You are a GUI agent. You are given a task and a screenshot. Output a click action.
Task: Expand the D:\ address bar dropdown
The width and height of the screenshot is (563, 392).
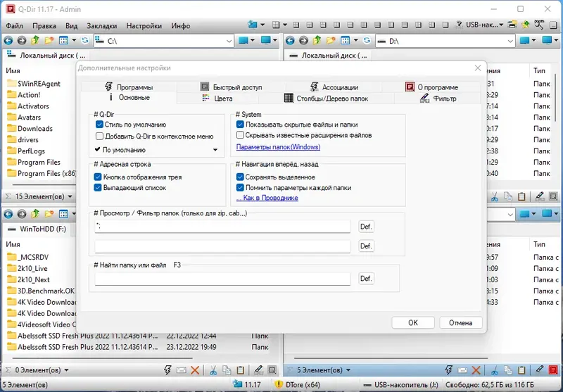pos(510,41)
